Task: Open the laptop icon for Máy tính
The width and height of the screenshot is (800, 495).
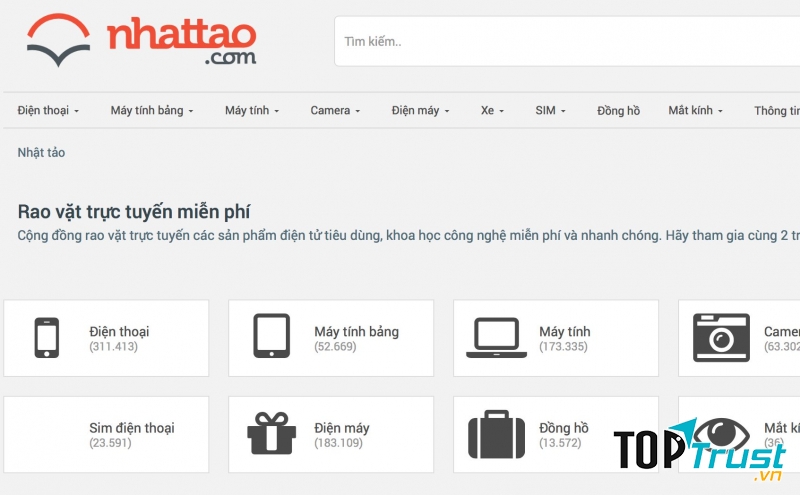Action: [496, 338]
